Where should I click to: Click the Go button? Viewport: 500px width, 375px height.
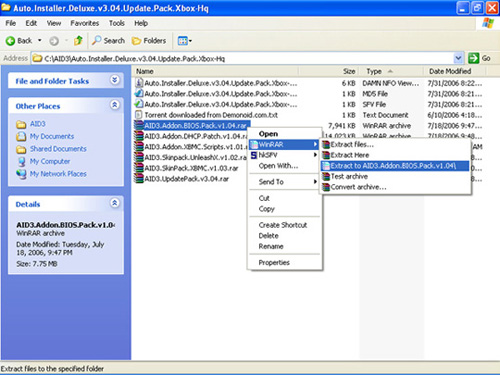pyautogui.click(x=479, y=58)
